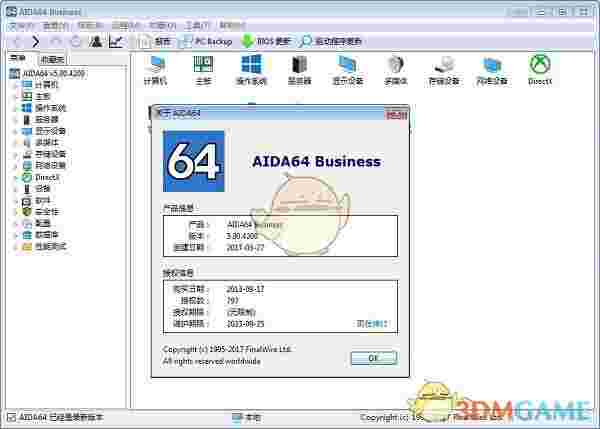Select 主板 in the left tree
The image size is (600, 429).
36,96
